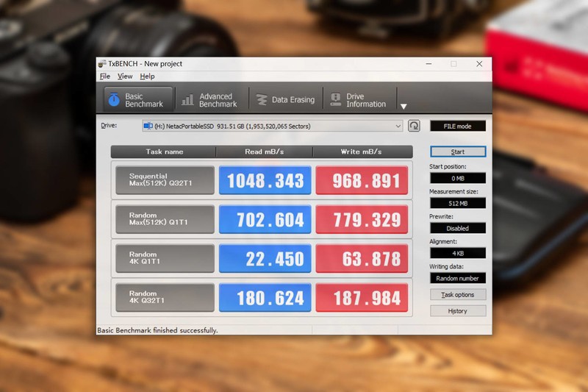
Task: Open Task options
Action: [x=457, y=294]
